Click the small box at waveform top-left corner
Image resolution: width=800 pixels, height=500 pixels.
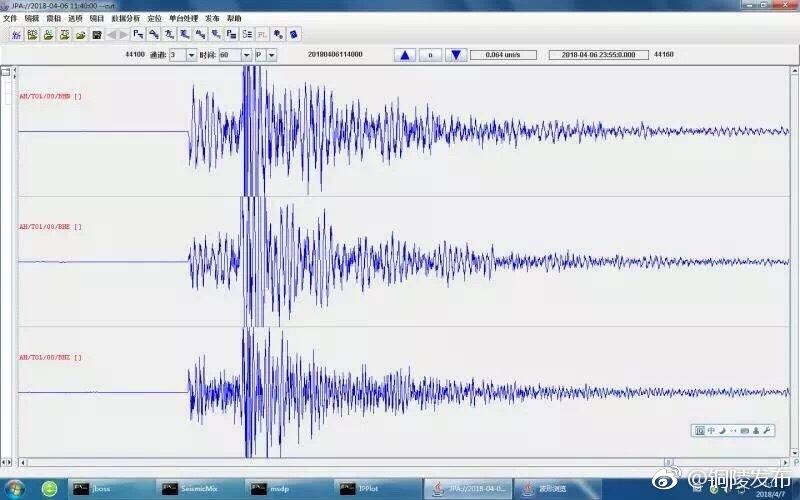pyautogui.click(x=6, y=72)
